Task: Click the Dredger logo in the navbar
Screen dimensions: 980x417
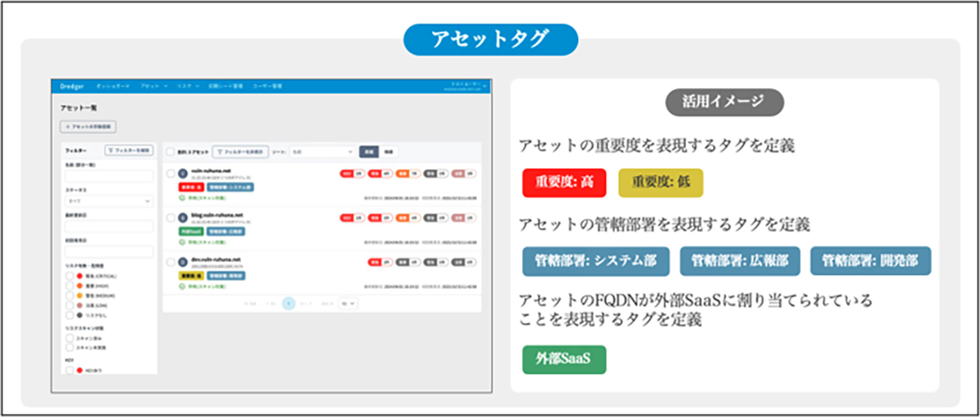Action: point(72,85)
